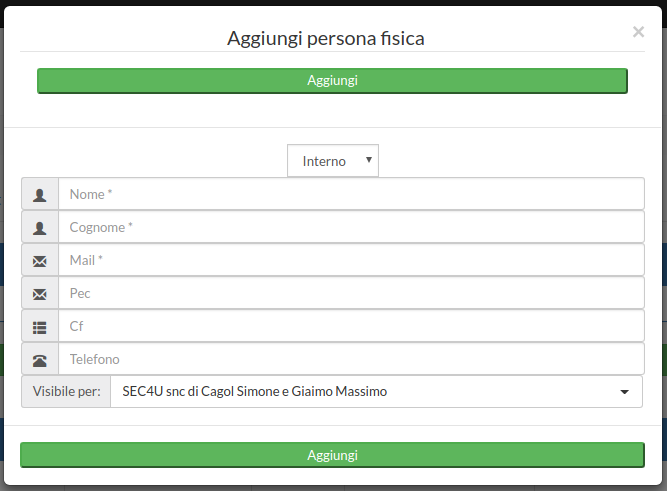Click the list icon beside the Cf field
The height and width of the screenshot is (491, 667).
pyautogui.click(x=40, y=327)
